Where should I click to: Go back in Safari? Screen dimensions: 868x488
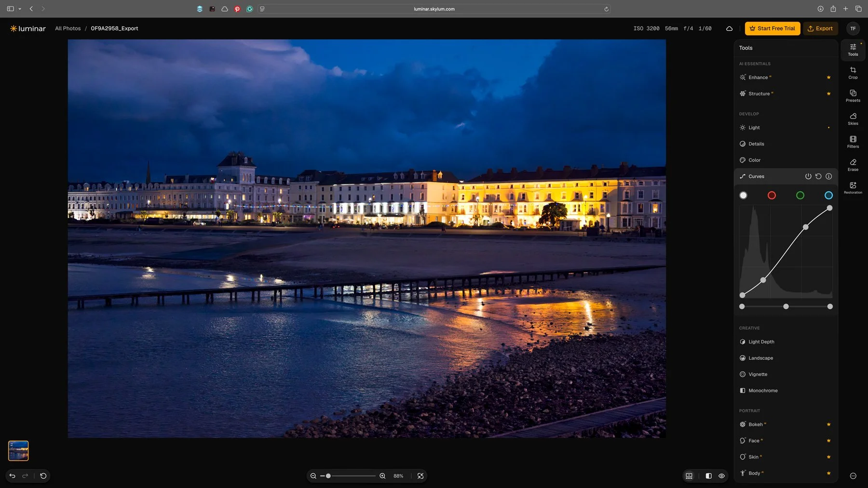(31, 9)
